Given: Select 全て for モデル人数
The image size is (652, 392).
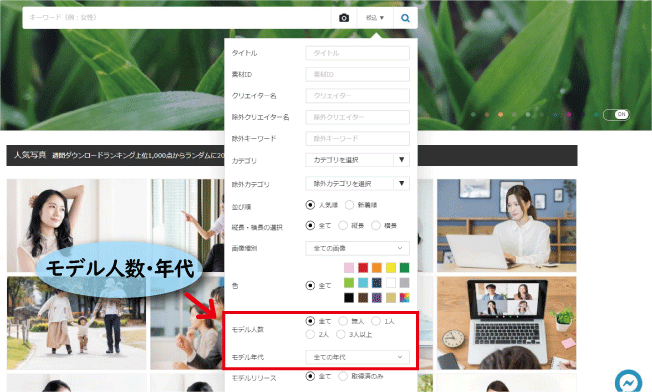Looking at the screenshot, I should 310,321.
